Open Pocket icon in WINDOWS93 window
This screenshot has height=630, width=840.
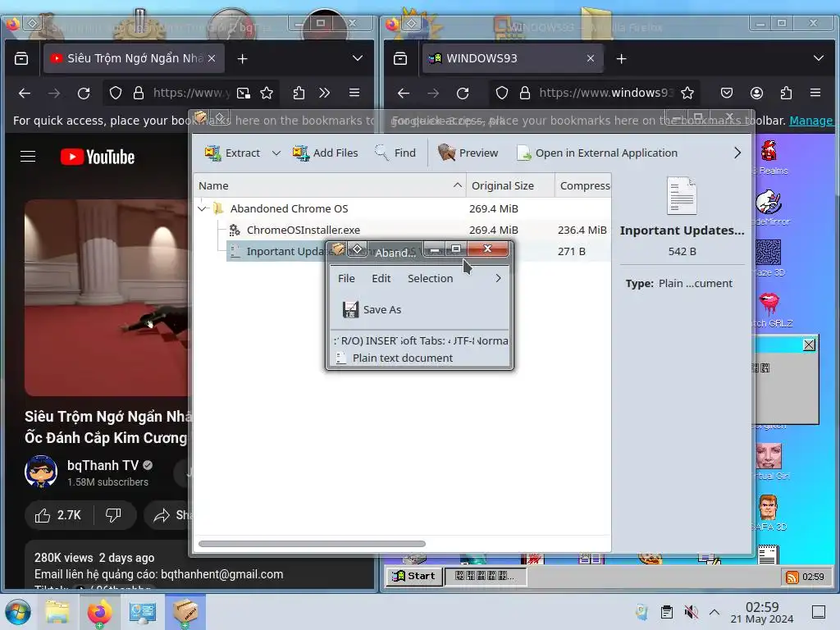point(727,94)
